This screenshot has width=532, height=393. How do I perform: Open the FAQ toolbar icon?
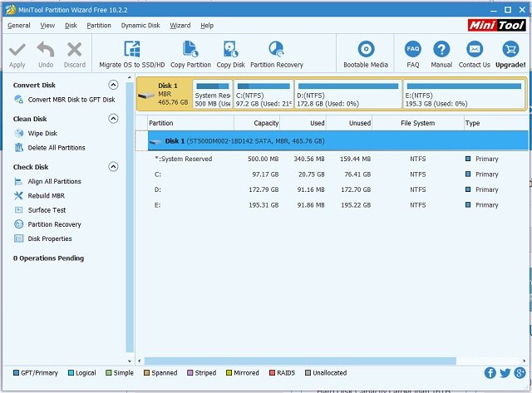[412, 50]
